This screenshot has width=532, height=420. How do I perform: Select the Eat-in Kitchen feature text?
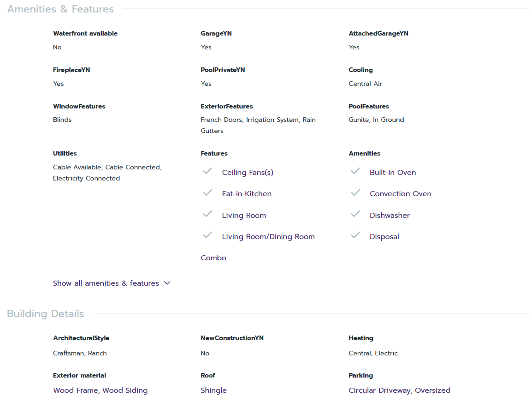pos(247,194)
